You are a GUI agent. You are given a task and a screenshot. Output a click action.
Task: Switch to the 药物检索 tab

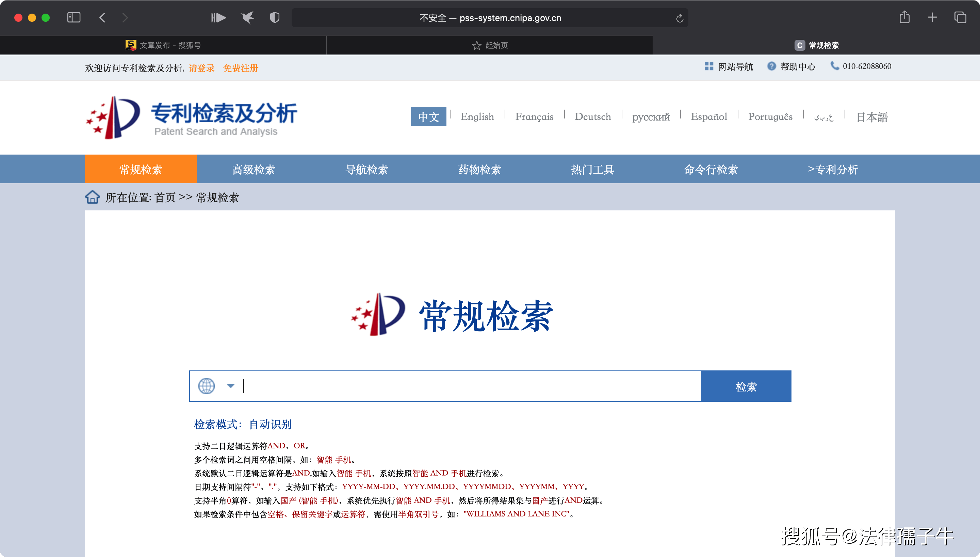[479, 169]
